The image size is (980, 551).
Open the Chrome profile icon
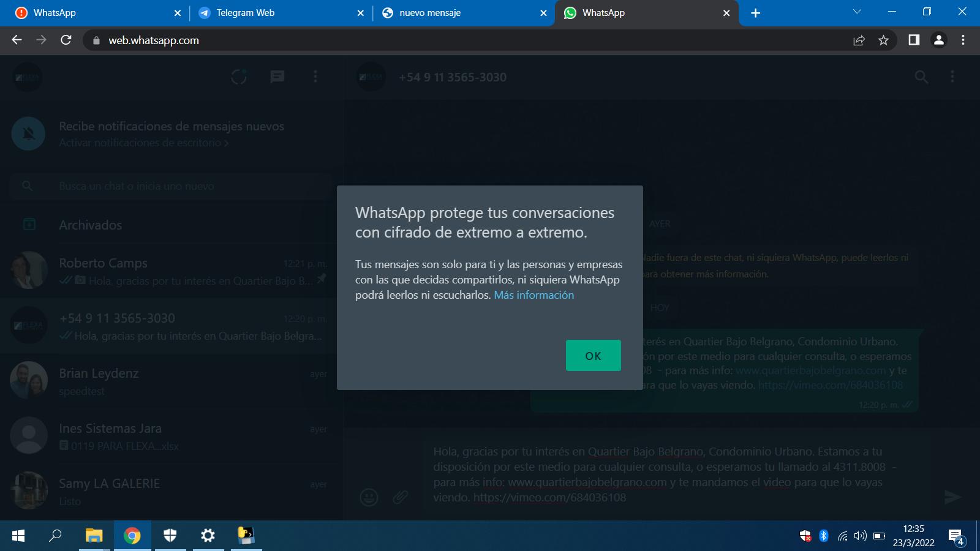pos(938,40)
